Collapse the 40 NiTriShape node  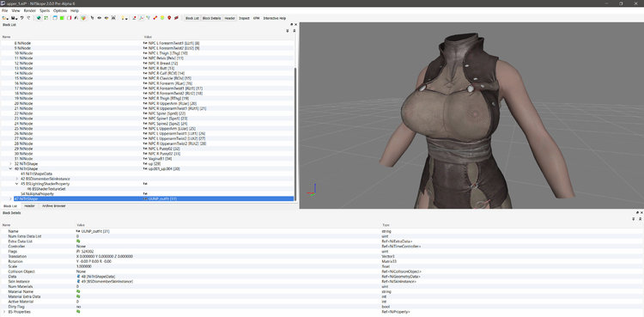pyautogui.click(x=10, y=168)
